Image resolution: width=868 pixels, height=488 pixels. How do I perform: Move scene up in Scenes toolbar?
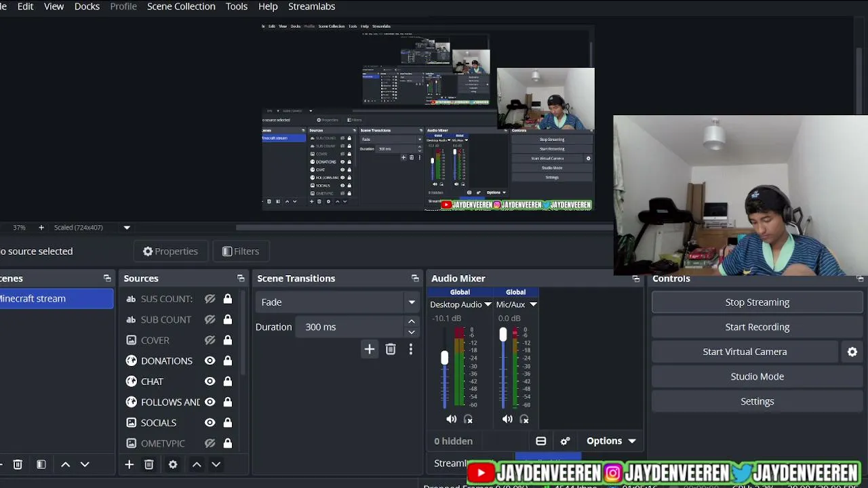tap(65, 464)
